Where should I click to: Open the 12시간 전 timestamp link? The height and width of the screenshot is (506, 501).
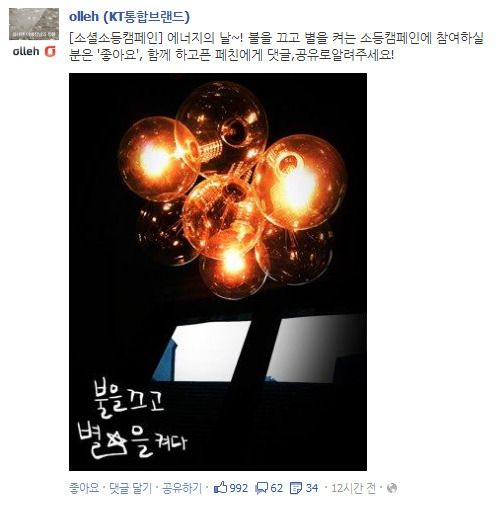(x=353, y=488)
